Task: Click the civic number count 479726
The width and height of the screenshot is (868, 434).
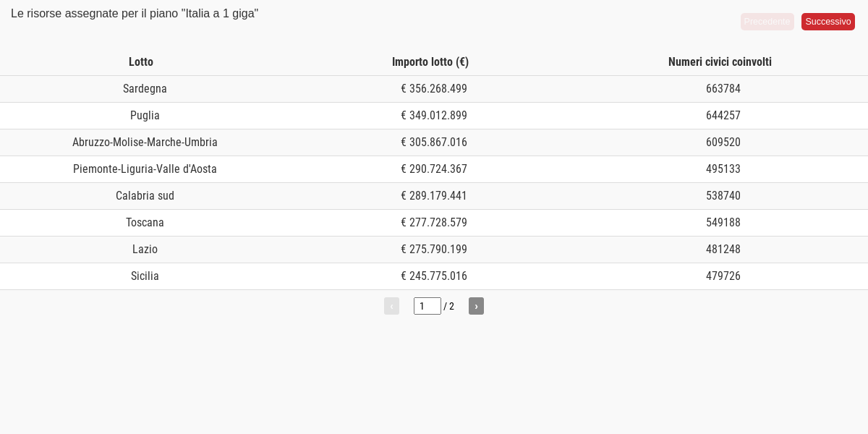Action: tap(723, 276)
